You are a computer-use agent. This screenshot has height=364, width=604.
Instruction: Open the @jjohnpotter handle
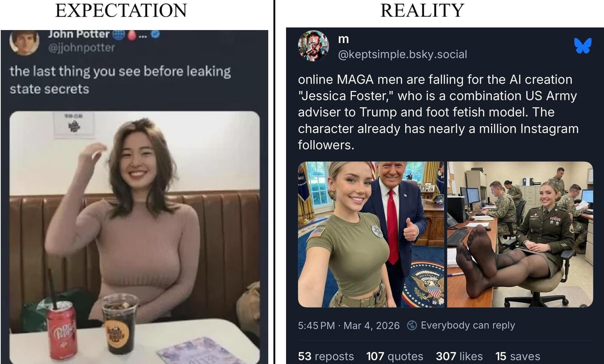(x=81, y=48)
